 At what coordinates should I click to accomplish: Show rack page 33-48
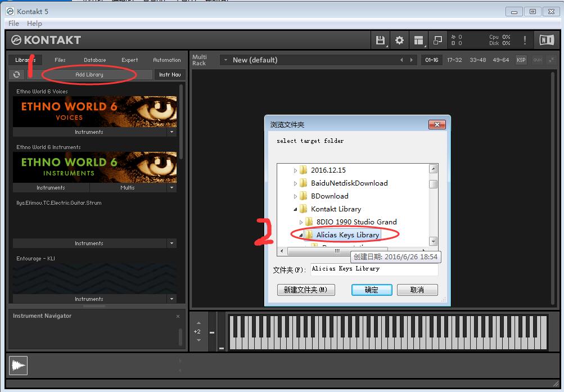tap(477, 60)
